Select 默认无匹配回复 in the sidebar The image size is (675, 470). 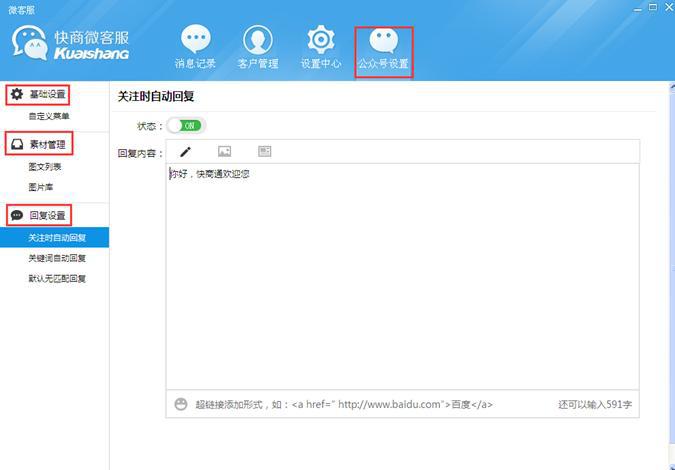point(57,278)
